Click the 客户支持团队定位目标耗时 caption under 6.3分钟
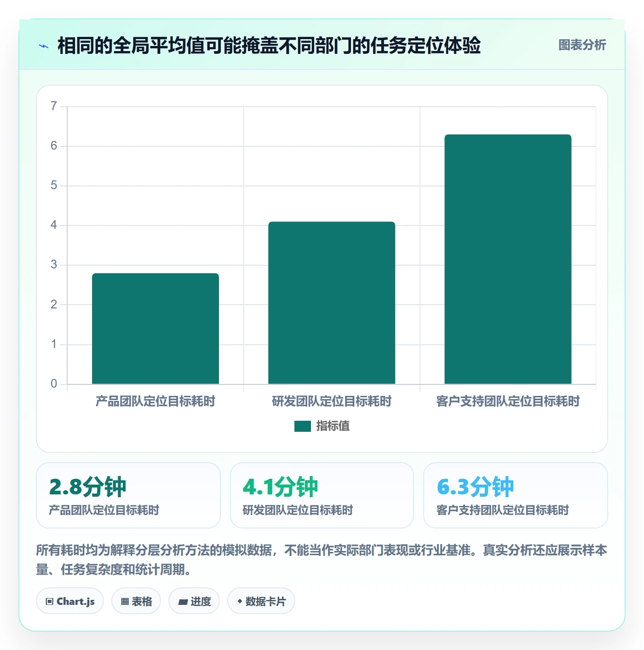The image size is (644, 650). point(503,510)
